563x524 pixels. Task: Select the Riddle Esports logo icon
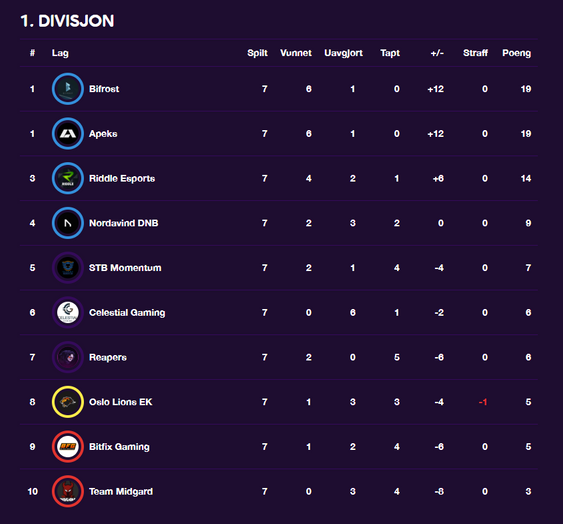coord(68,178)
